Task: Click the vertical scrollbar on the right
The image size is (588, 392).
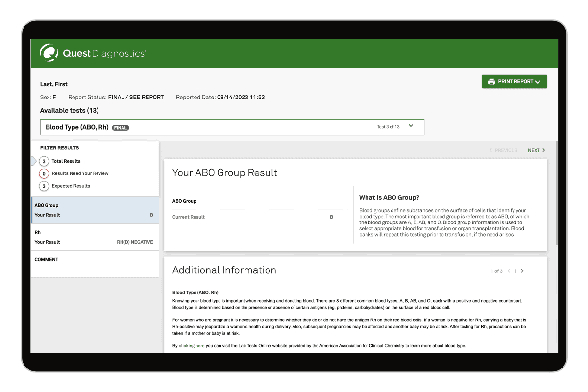Action: pyautogui.click(x=556, y=196)
